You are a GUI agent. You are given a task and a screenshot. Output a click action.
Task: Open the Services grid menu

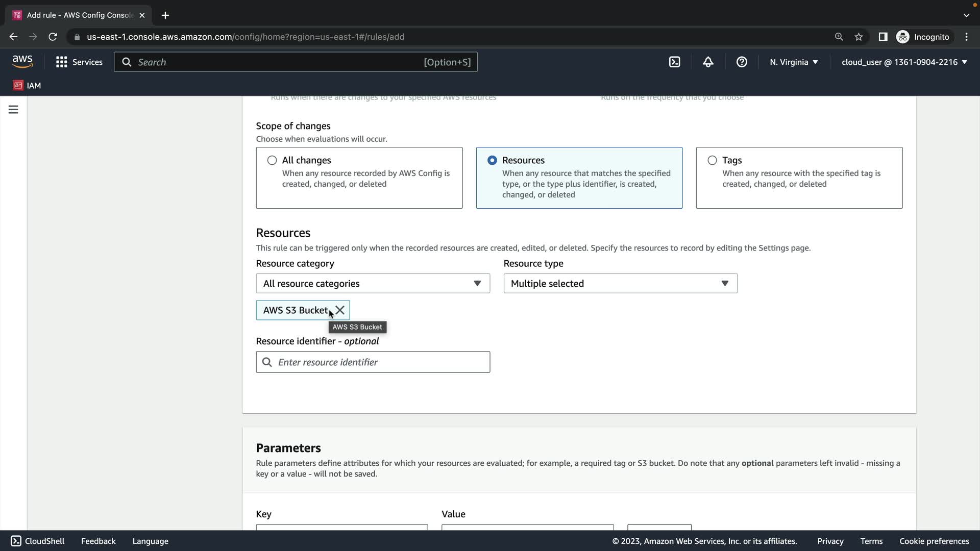[79, 62]
